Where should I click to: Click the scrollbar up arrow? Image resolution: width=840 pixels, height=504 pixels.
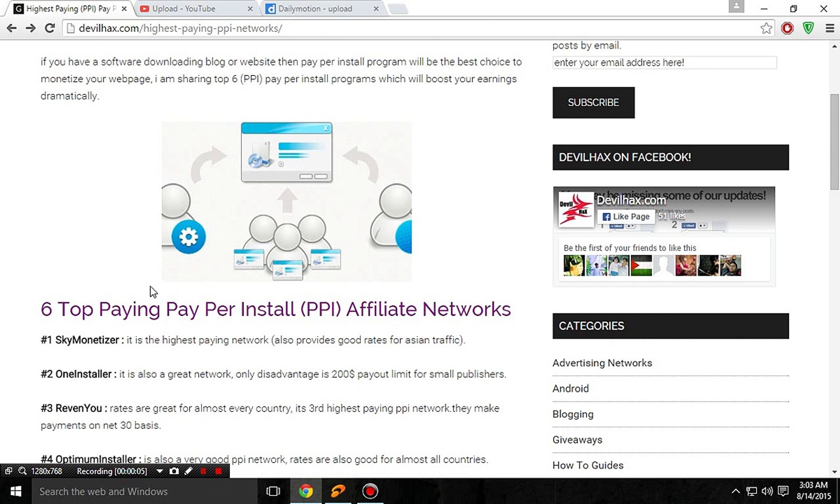[x=834, y=46]
